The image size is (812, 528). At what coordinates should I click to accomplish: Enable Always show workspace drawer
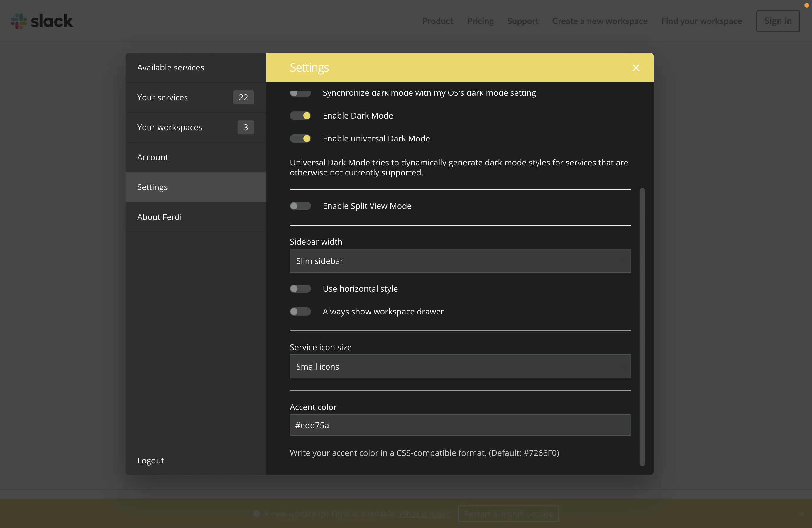click(x=300, y=312)
